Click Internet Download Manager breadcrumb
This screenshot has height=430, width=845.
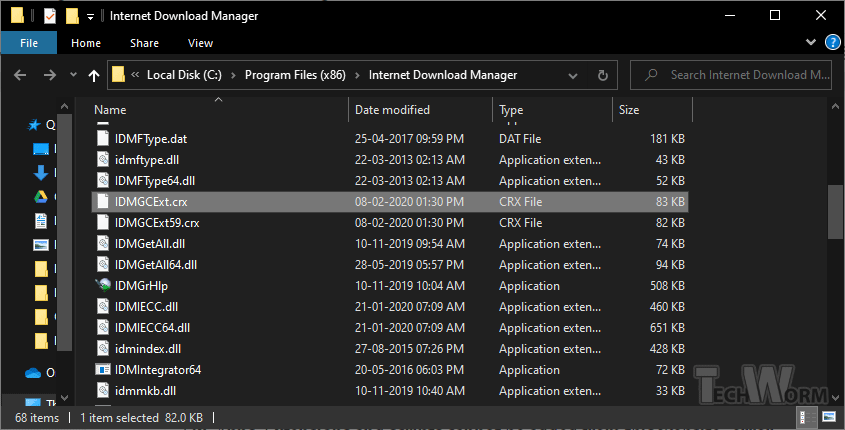[x=443, y=75]
